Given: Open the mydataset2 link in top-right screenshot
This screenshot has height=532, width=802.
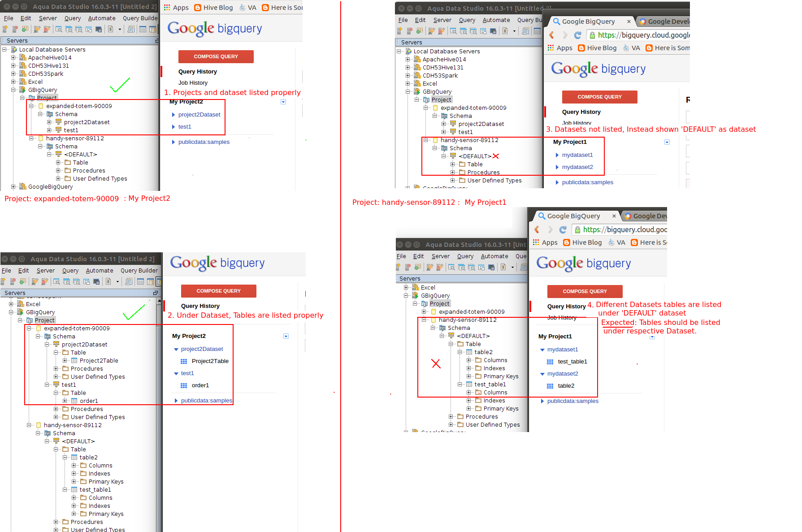Looking at the screenshot, I should tap(577, 167).
